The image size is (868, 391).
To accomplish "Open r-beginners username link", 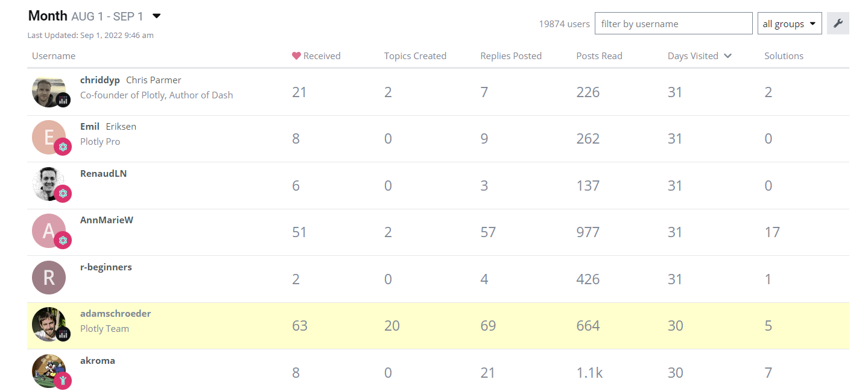I will click(106, 267).
